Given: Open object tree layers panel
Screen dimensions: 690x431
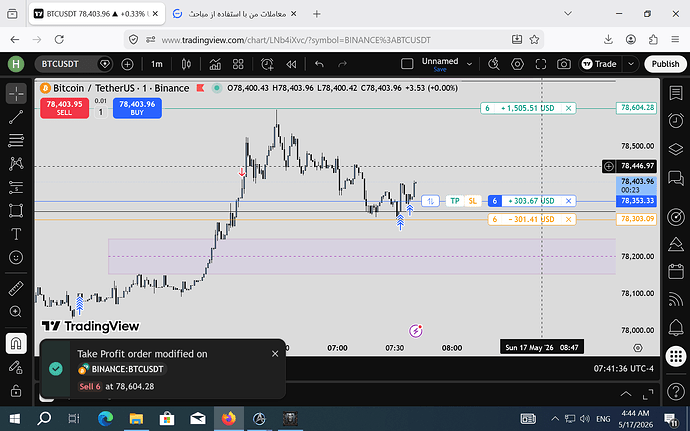Looking at the screenshot, I should [x=676, y=149].
